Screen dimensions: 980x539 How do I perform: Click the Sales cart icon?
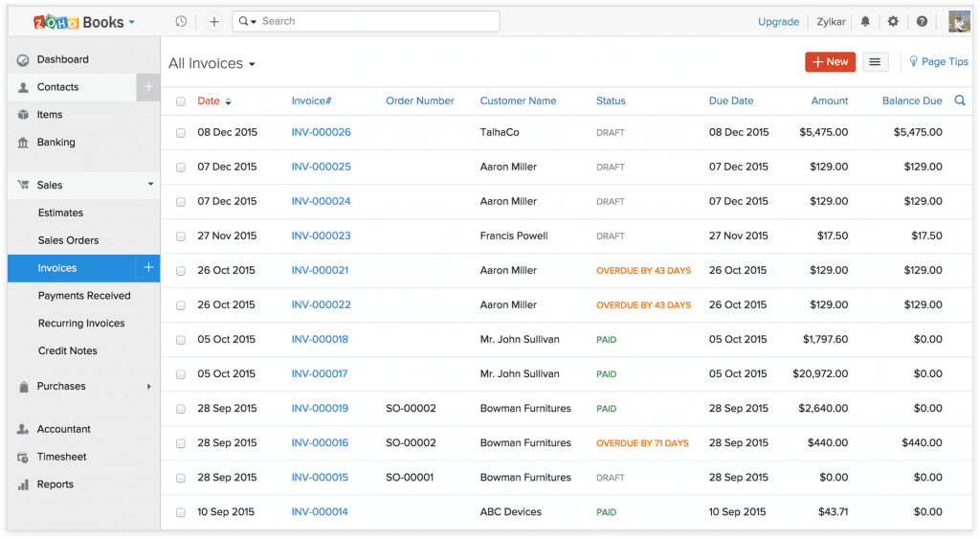(x=23, y=185)
